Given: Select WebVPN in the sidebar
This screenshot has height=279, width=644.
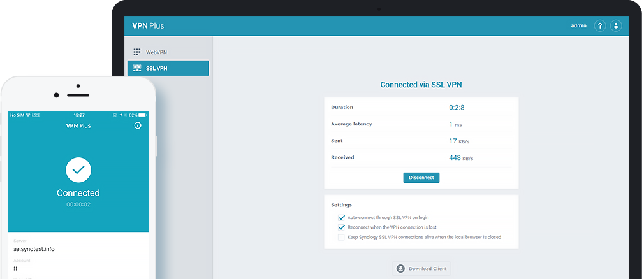Looking at the screenshot, I should 168,52.
